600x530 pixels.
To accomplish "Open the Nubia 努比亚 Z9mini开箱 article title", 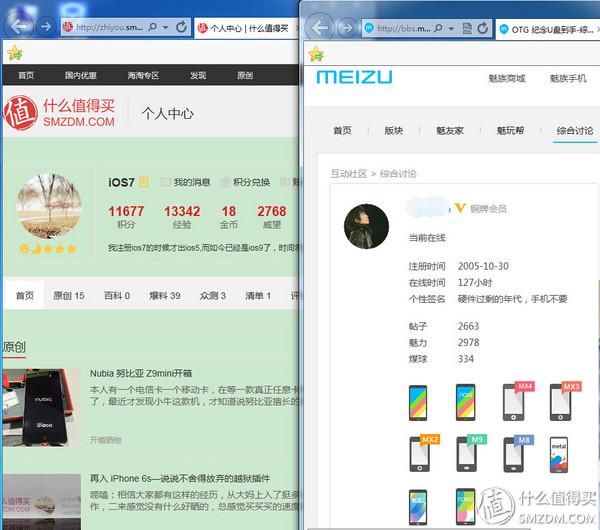I will 141,373.
